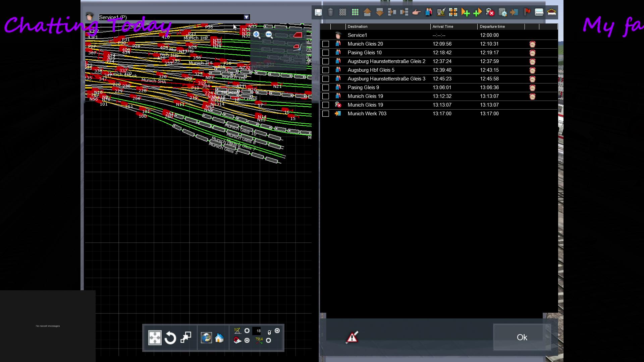Open the Service1 (P) dropdown arrow

247,17
